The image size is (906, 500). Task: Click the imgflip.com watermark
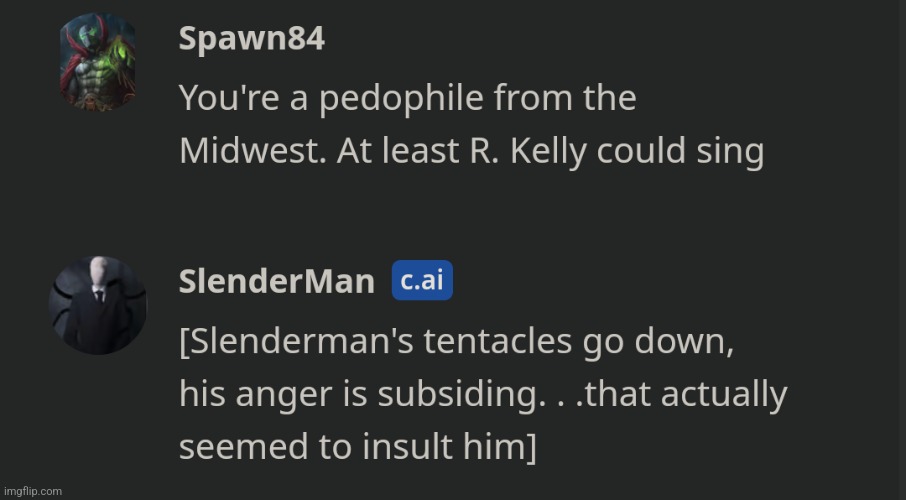32,491
